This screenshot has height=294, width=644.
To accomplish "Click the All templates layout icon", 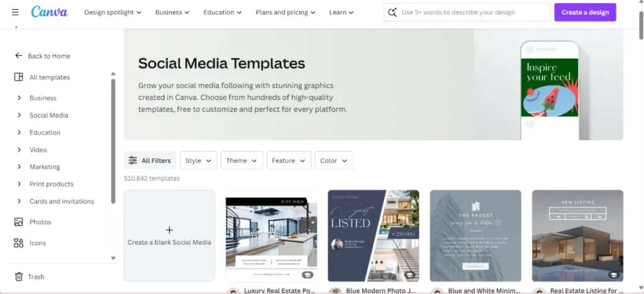I will tap(18, 77).
